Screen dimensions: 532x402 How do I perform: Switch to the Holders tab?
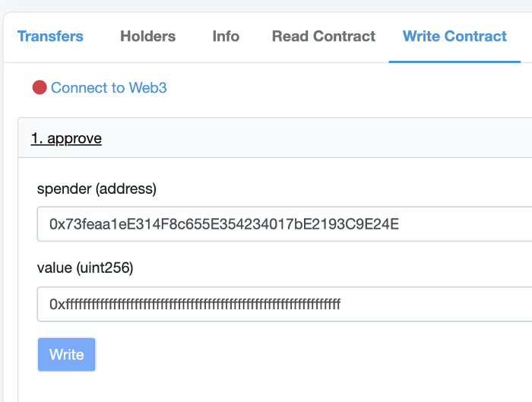(147, 36)
